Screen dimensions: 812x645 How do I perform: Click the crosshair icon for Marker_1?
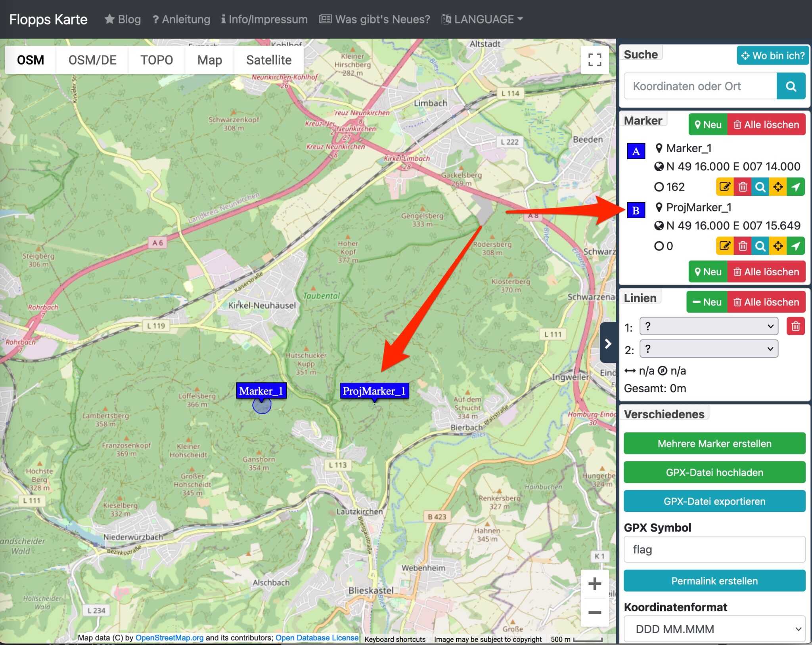778,187
